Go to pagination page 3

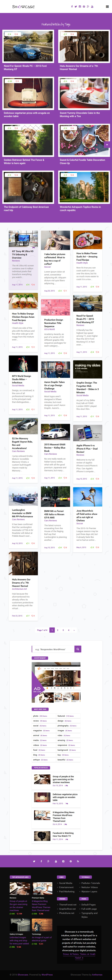(63, 630)
